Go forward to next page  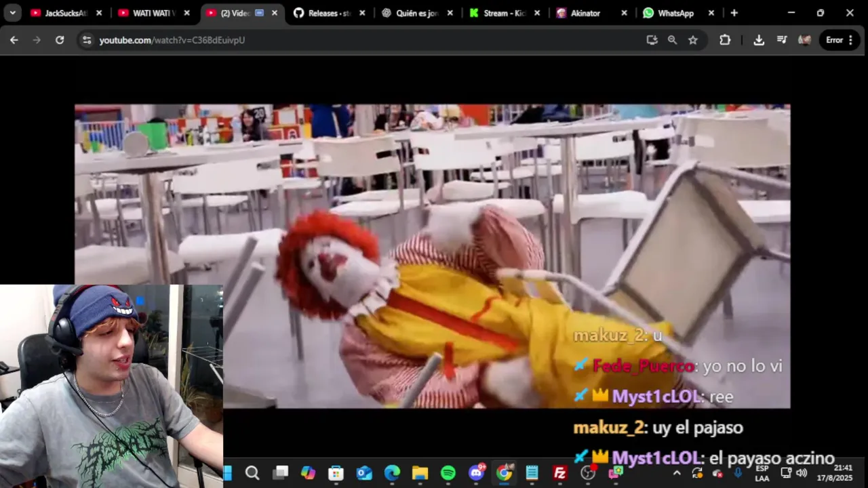37,40
